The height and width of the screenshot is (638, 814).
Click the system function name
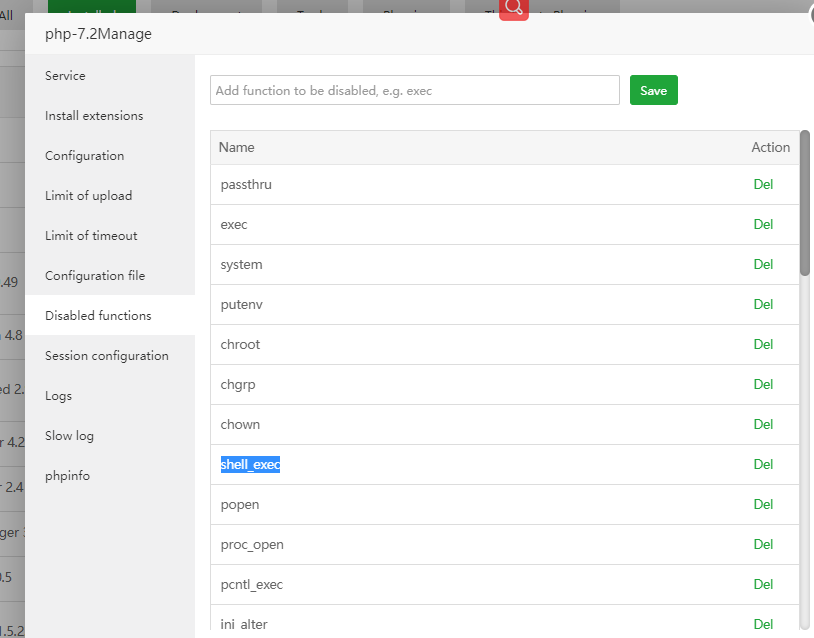(241, 265)
